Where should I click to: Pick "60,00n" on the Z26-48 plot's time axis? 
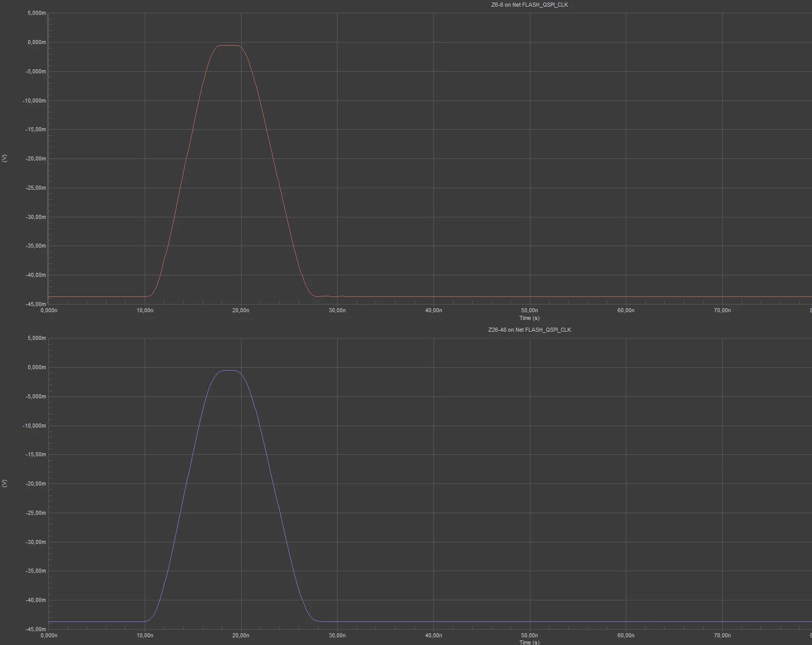point(626,635)
